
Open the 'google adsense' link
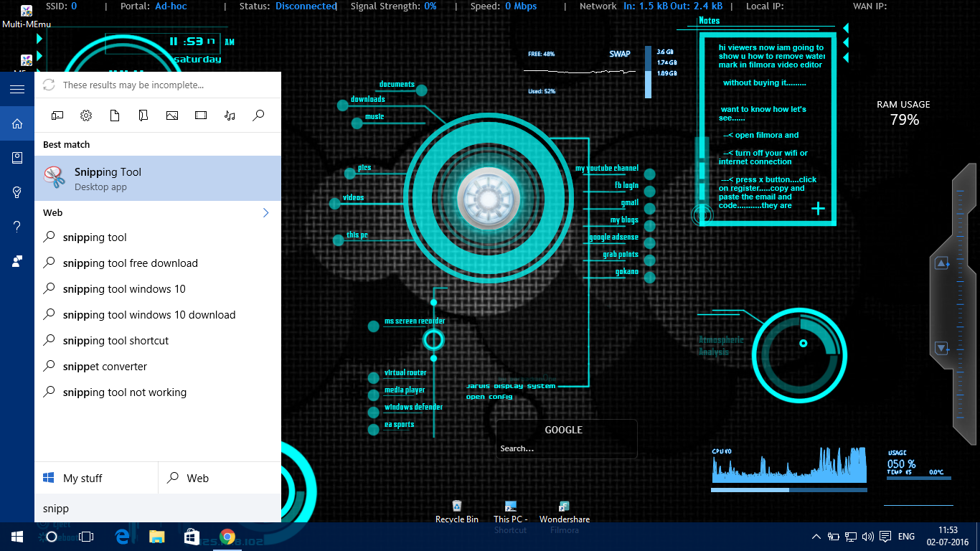pos(613,237)
